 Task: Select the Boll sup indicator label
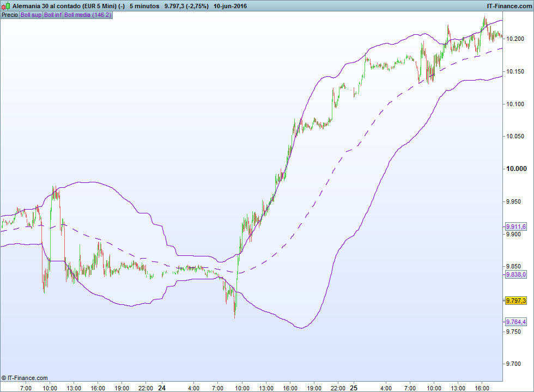point(31,15)
